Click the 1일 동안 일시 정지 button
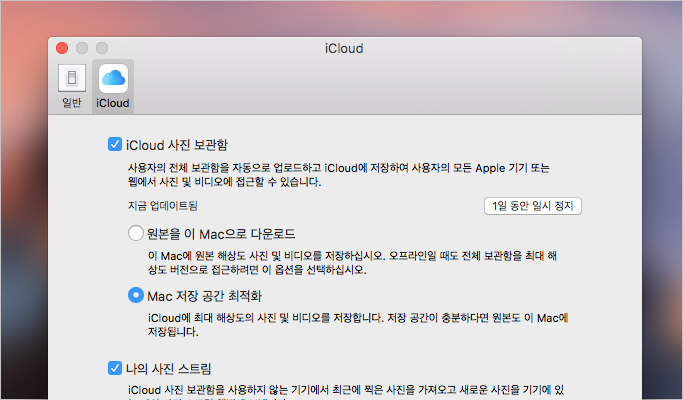The height and width of the screenshot is (400, 683). (532, 206)
